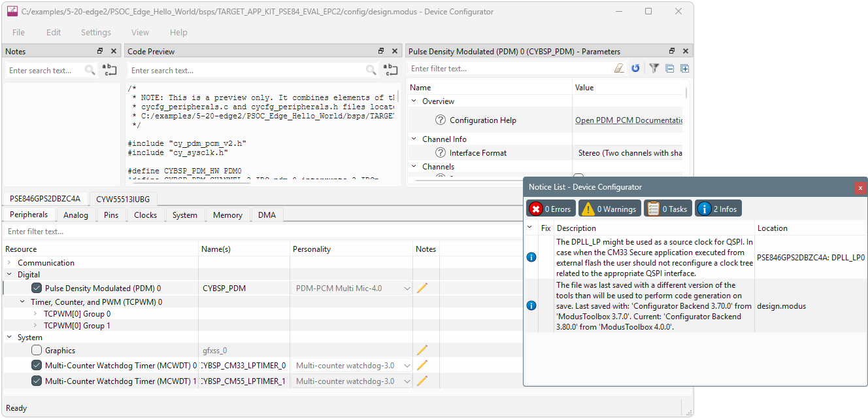
Task: Open the Interface Format Stereo dropdown
Action: tap(629, 153)
